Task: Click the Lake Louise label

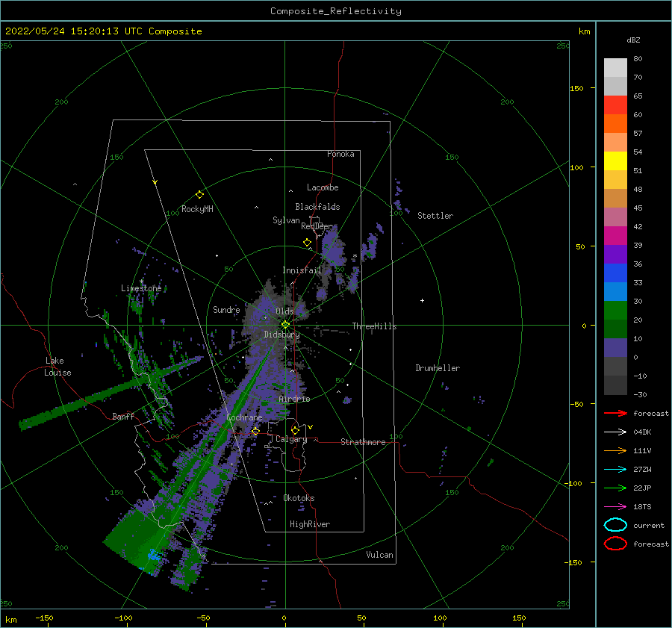Action: (x=57, y=367)
